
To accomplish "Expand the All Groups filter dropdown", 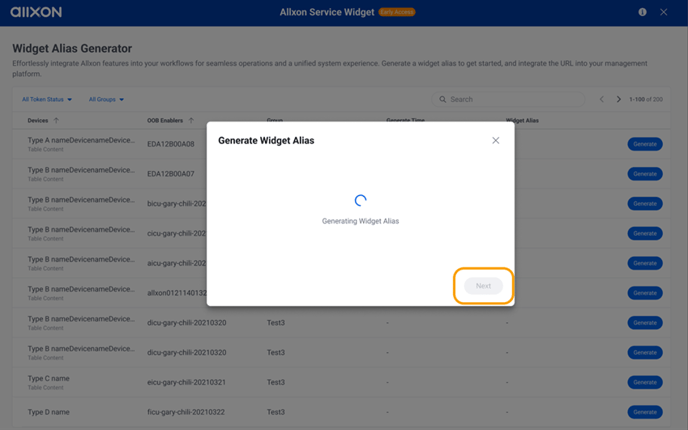I will [106, 100].
